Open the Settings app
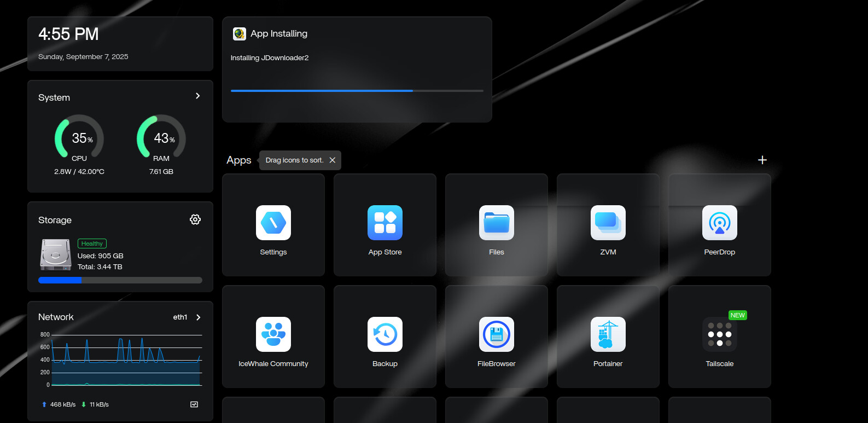Image resolution: width=868 pixels, height=423 pixels. [x=273, y=223]
